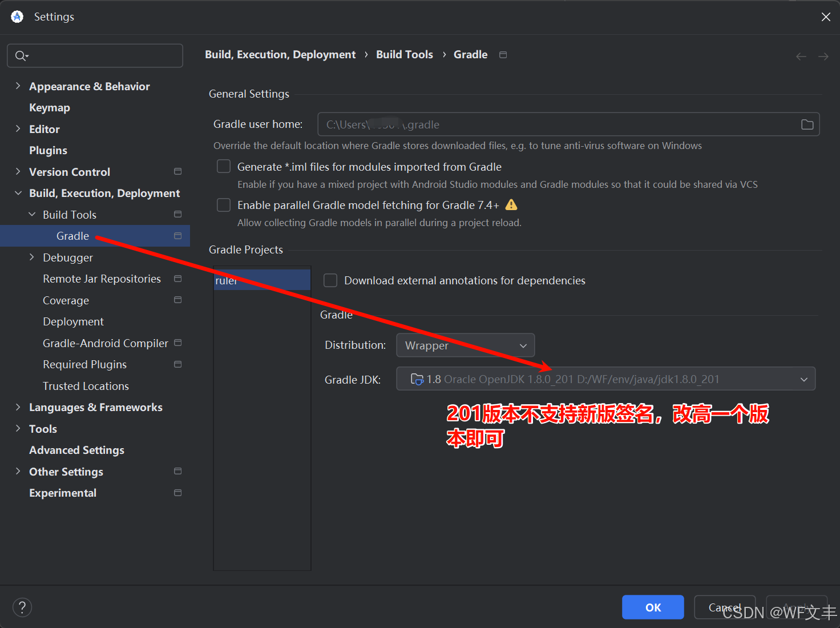840x628 pixels.
Task: Close the Settings dialog with the X
Action: (x=826, y=17)
